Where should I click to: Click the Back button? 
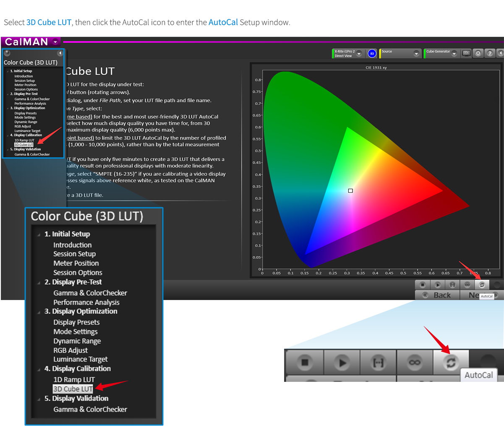click(436, 295)
